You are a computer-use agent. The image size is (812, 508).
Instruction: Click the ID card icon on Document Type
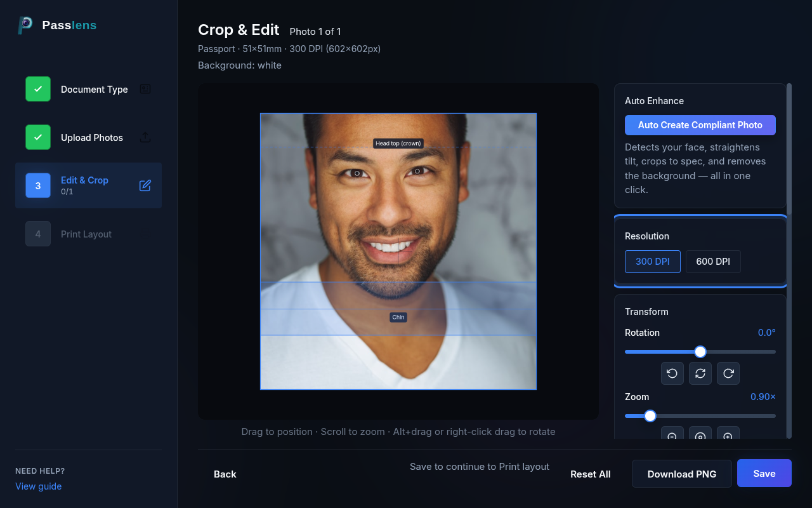click(145, 89)
